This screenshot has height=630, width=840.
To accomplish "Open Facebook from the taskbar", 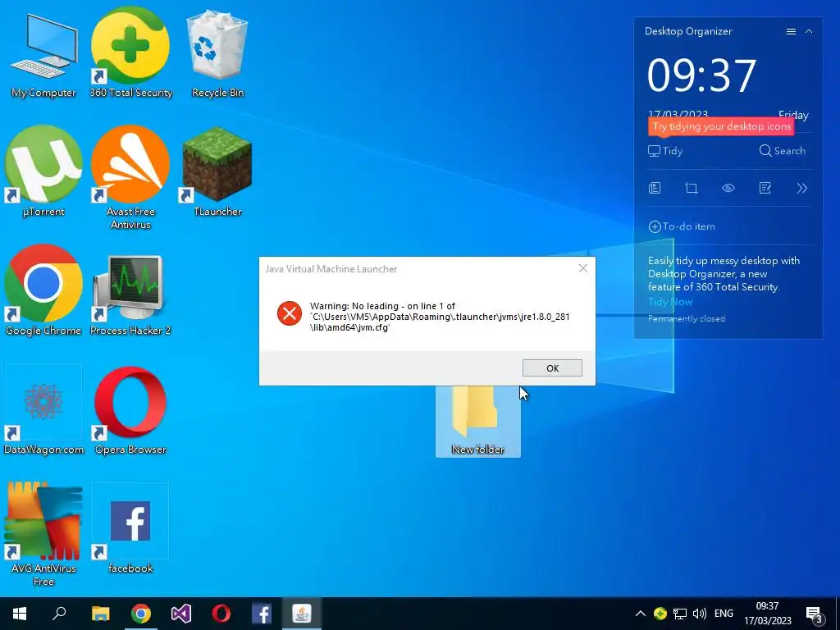I will tap(262, 614).
